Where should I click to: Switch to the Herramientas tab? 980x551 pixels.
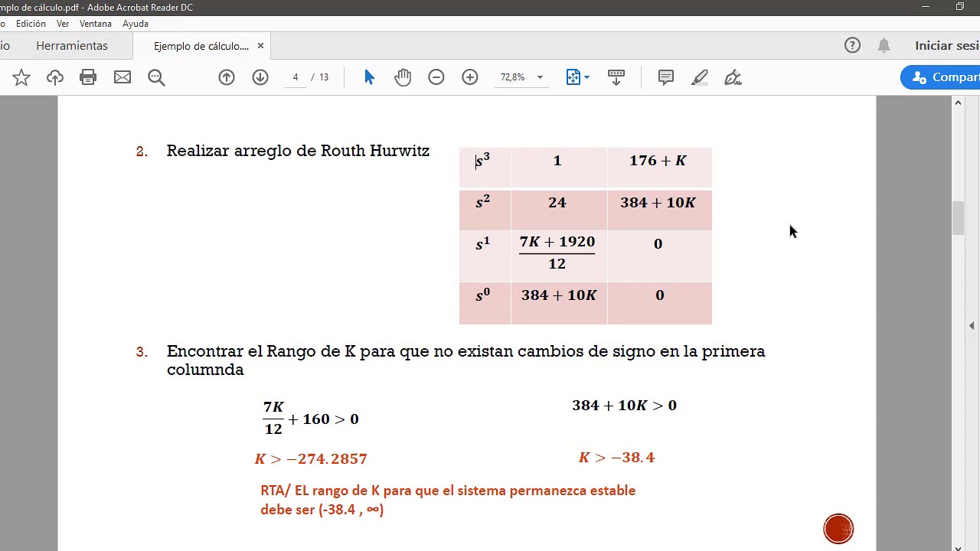(x=72, y=46)
